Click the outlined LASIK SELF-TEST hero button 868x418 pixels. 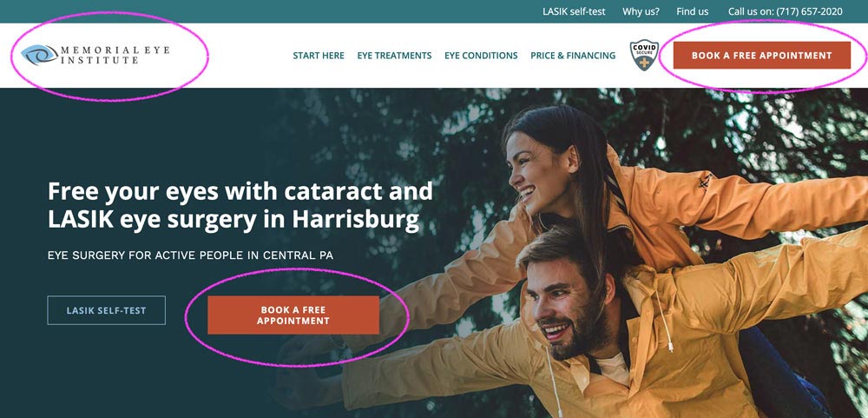coord(106,310)
